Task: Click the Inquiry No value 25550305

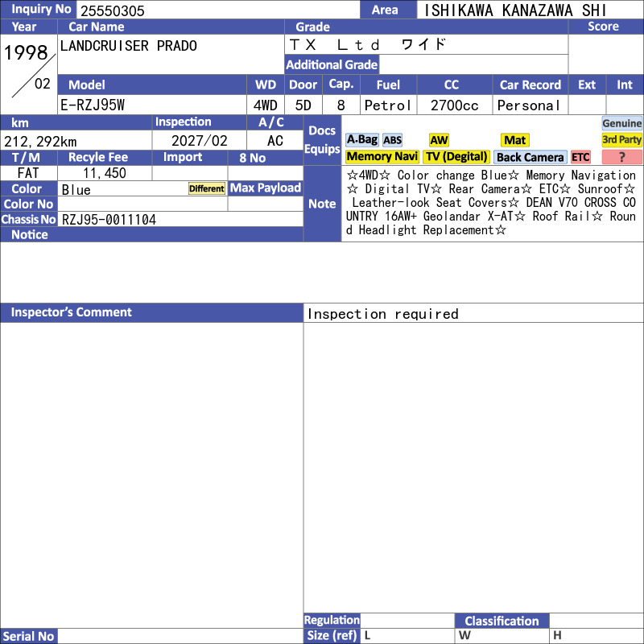Action: click(113, 10)
